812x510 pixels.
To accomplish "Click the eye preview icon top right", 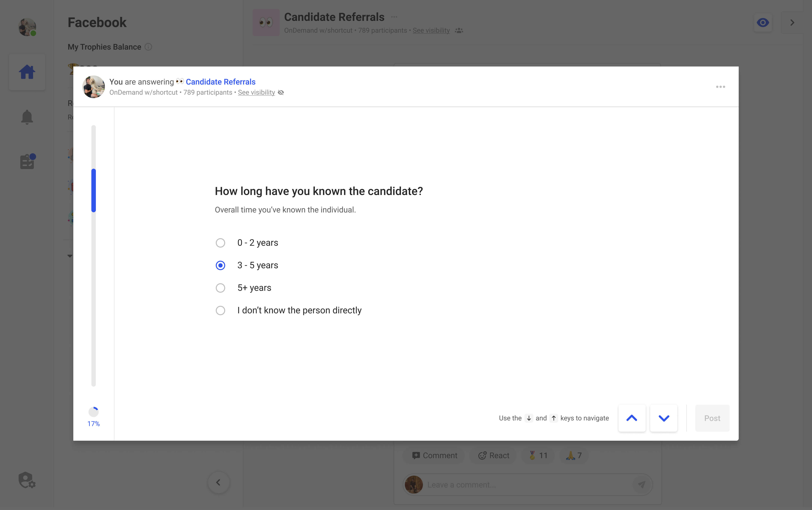I will (x=763, y=22).
